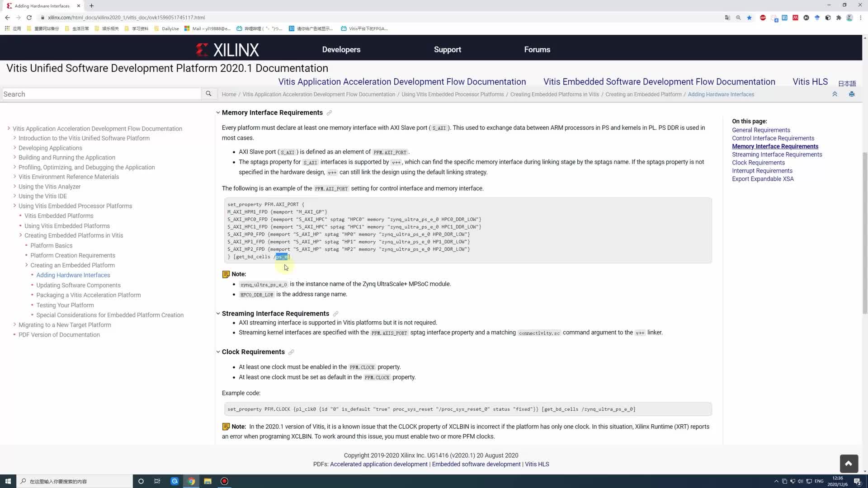Open Platform Basics in tree
Screen dimensions: 868x488
click(x=51, y=245)
